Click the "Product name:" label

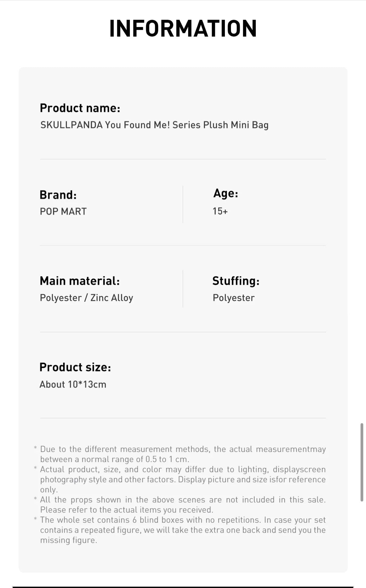pyautogui.click(x=80, y=108)
